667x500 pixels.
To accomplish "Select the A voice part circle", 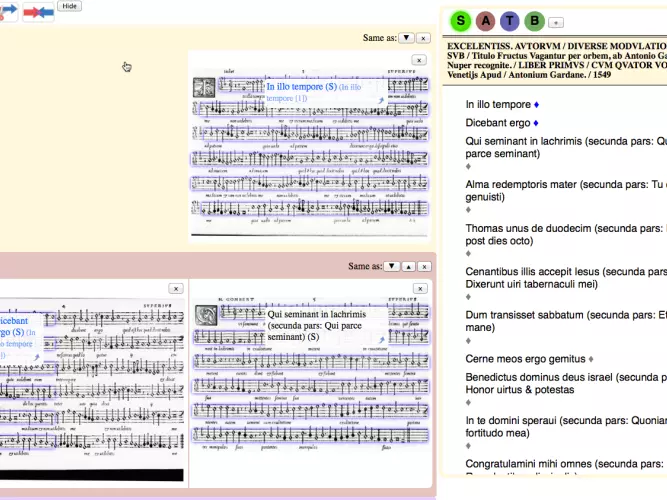I will 485,21.
